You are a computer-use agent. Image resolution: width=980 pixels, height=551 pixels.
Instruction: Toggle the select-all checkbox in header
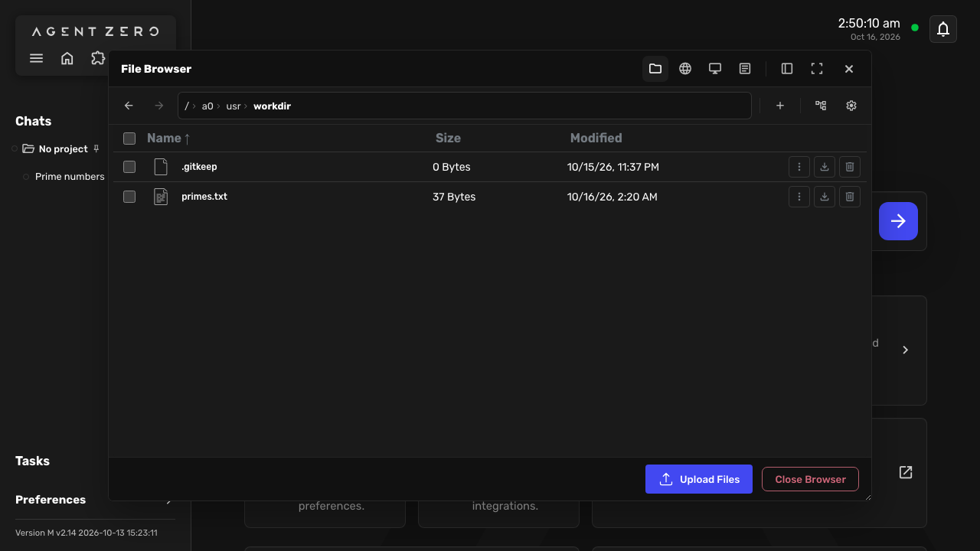point(129,139)
